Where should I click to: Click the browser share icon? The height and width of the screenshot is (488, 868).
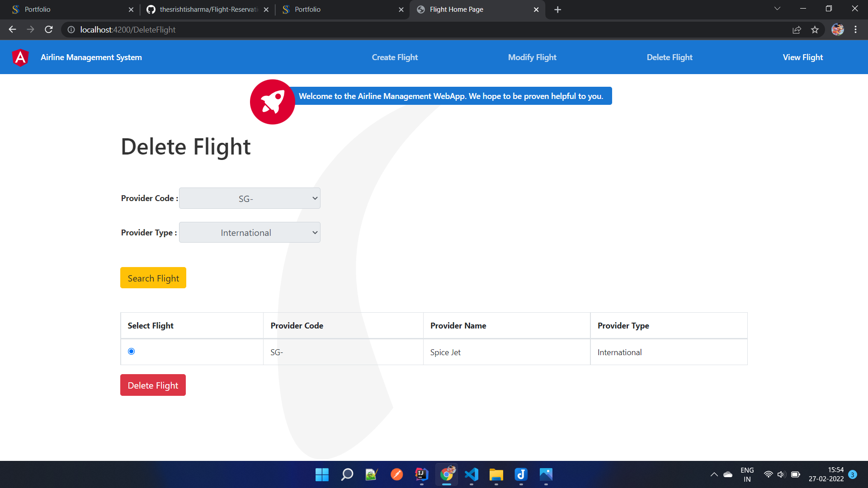click(x=797, y=30)
